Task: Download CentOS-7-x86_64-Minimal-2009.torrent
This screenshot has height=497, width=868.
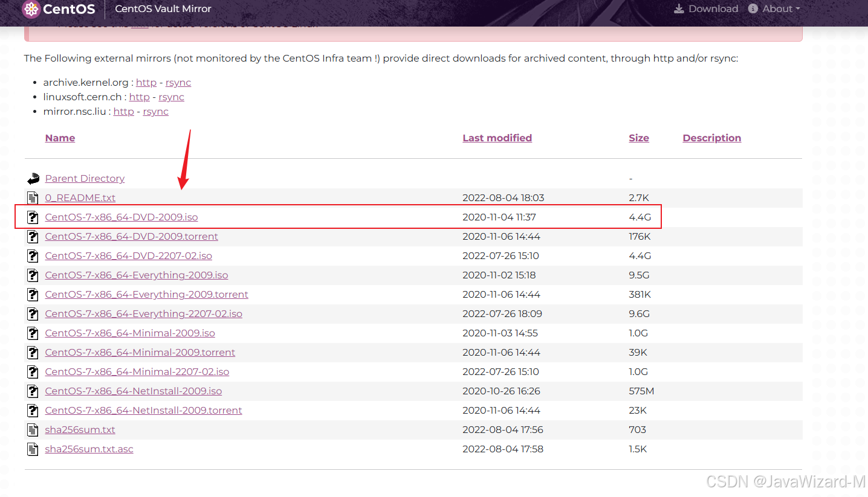Action: [140, 353]
